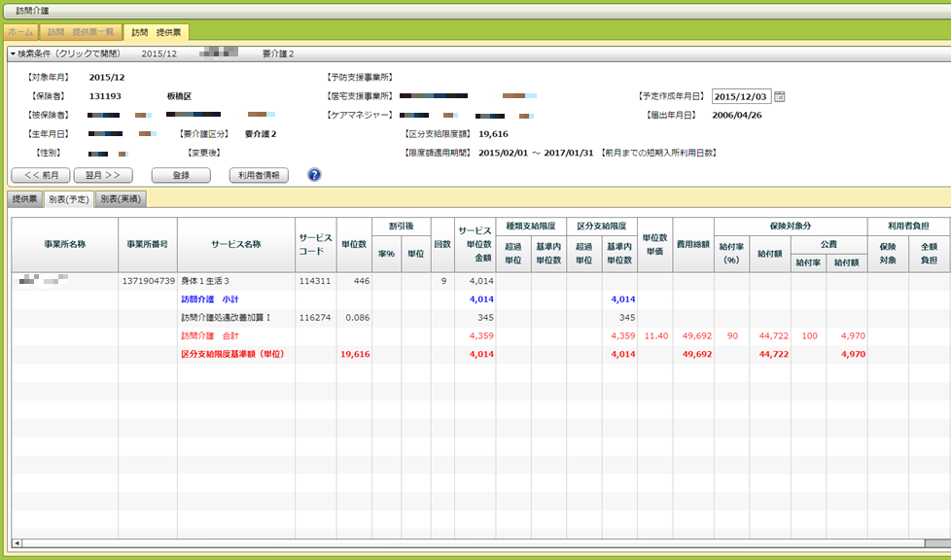
Task: Collapse the 検索条件 search conditions panel
Action: point(14,53)
